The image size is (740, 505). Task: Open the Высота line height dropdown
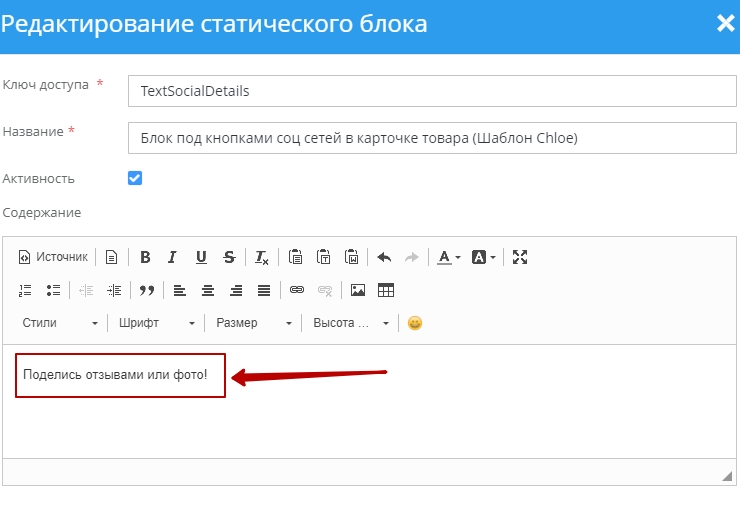350,323
